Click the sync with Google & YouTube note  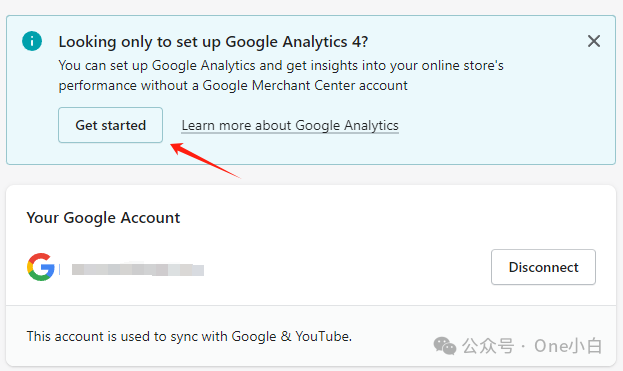tap(189, 336)
